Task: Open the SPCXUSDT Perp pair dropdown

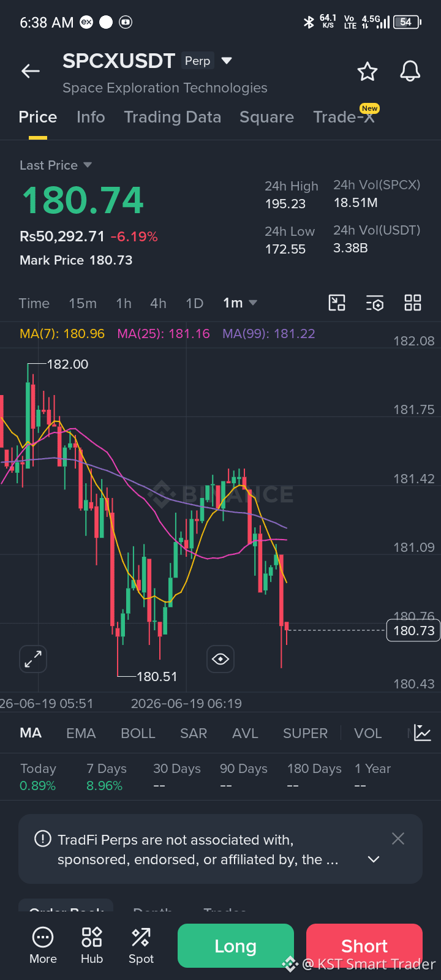Action: [227, 61]
